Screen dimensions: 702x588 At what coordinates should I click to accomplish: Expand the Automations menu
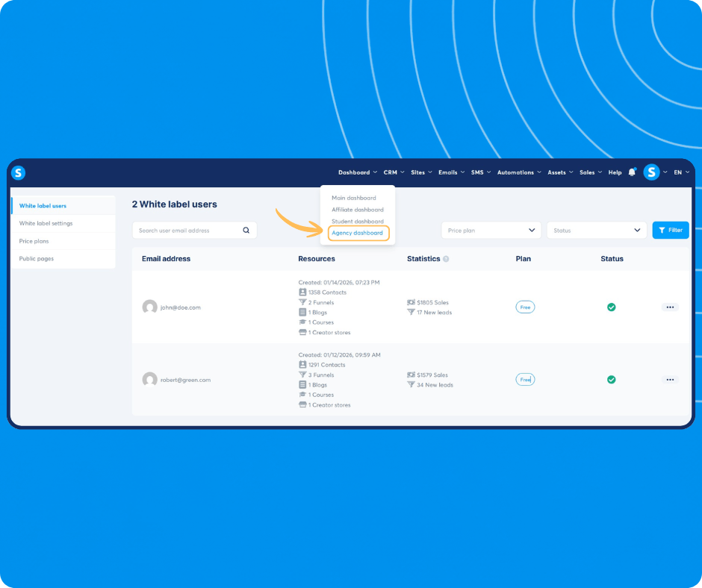click(519, 172)
